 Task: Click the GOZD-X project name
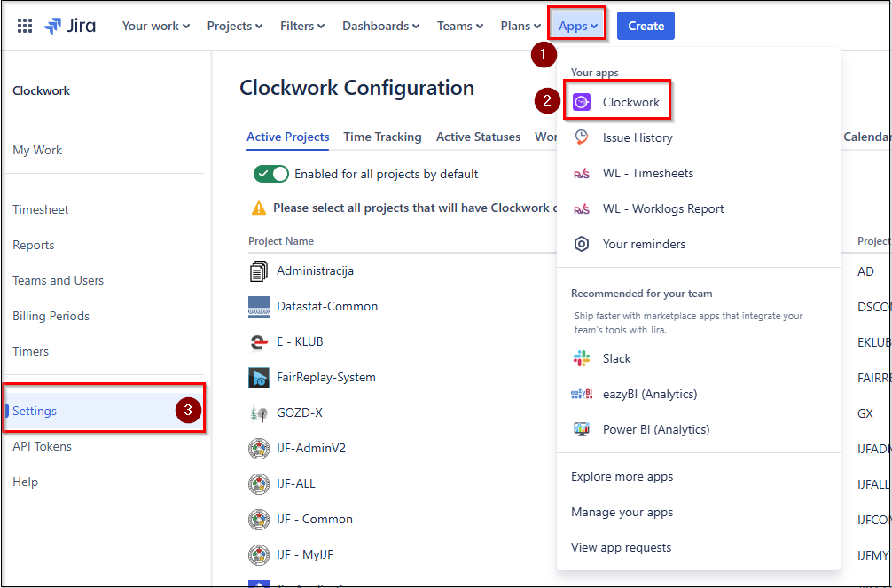click(x=300, y=412)
